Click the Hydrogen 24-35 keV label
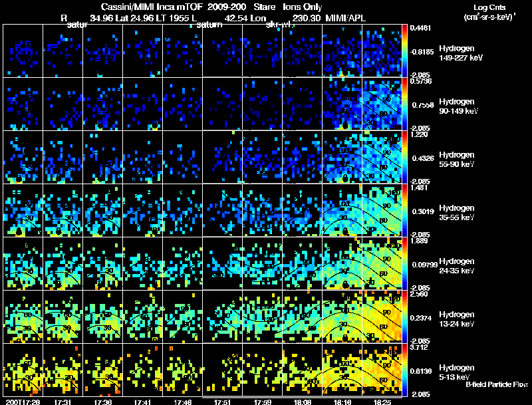 point(457,266)
